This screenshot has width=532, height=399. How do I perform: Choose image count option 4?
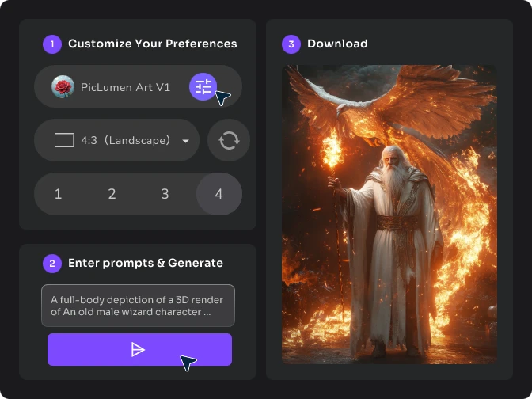(218, 194)
